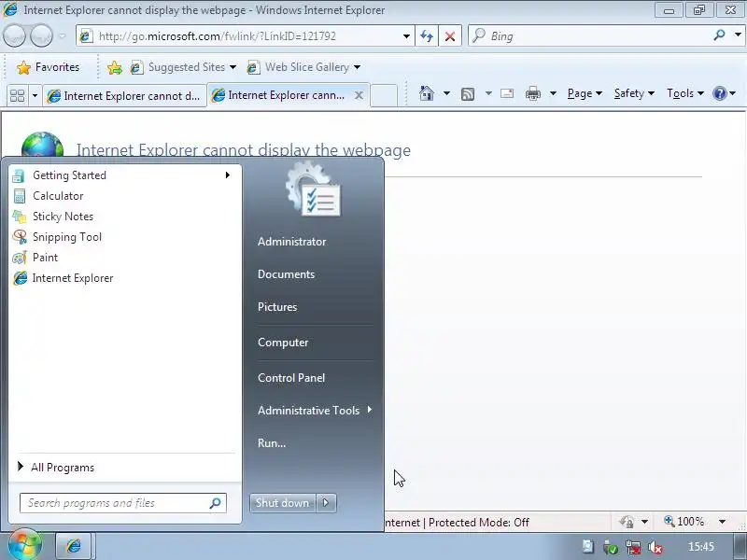Expand the Home button dropdown arrow
The width and height of the screenshot is (747, 560).
[446, 93]
